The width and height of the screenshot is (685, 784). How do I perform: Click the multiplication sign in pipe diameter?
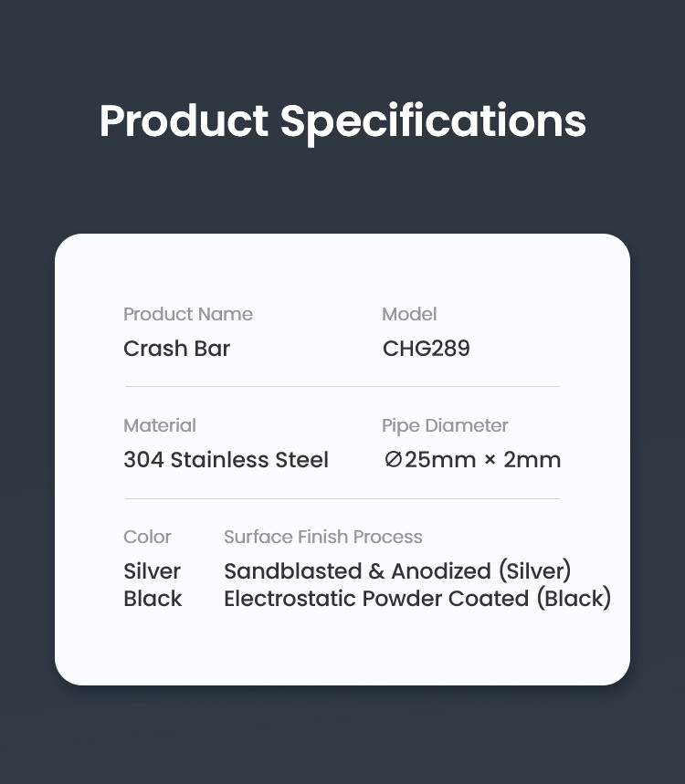point(490,461)
